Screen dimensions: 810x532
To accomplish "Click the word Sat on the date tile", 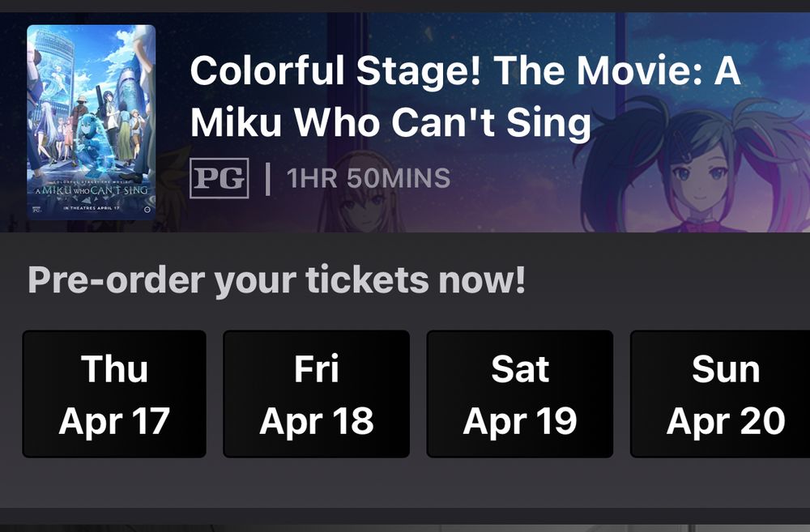I will (519, 369).
